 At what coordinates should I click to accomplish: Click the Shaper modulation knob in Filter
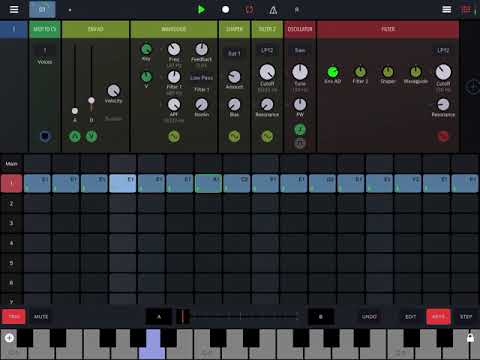(x=388, y=72)
